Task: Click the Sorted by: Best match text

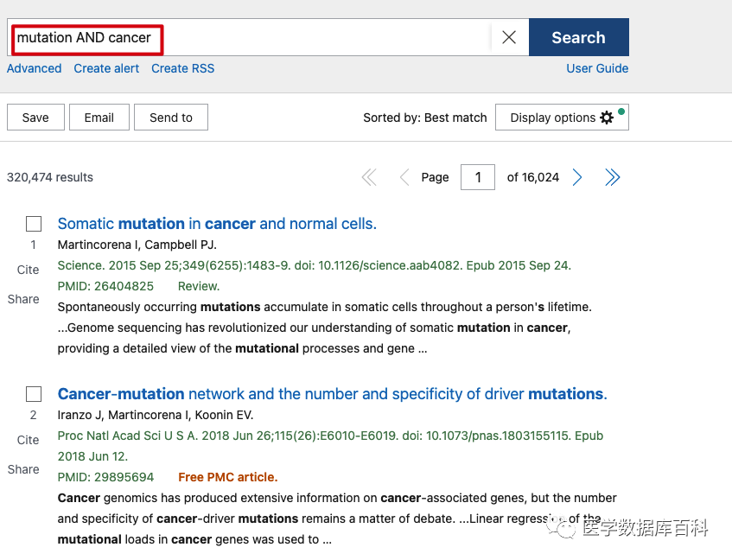Action: tap(425, 118)
